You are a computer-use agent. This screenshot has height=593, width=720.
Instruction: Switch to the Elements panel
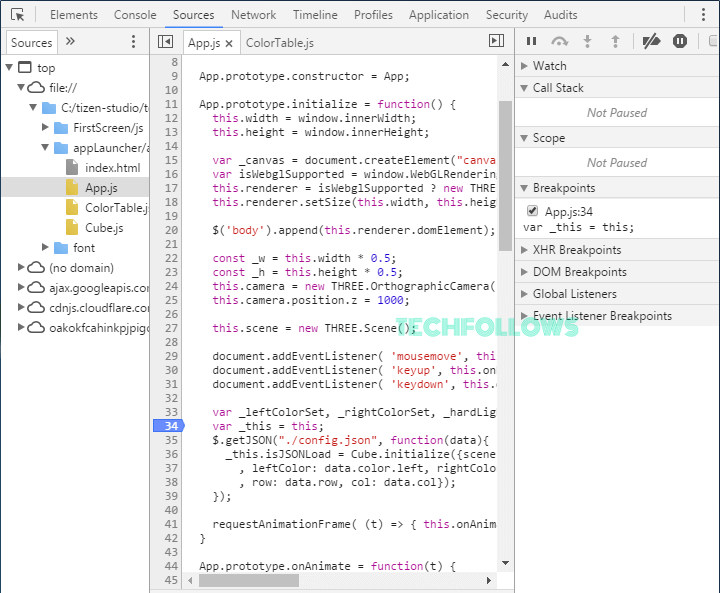click(73, 15)
